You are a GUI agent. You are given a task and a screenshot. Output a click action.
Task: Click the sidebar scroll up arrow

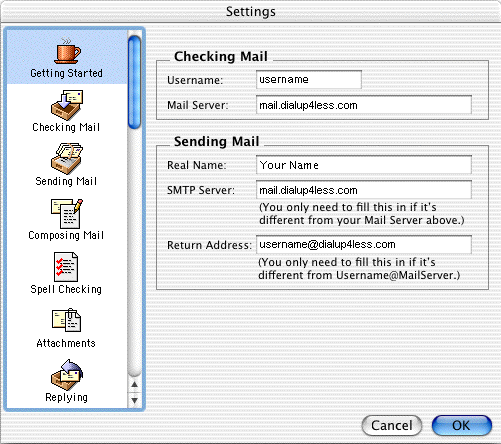tap(134, 384)
